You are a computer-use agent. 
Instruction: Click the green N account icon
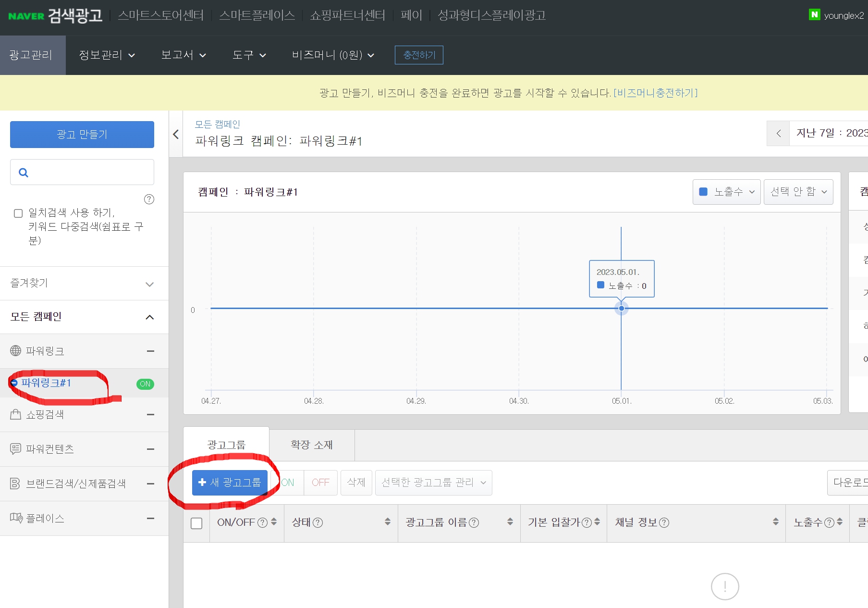point(814,14)
